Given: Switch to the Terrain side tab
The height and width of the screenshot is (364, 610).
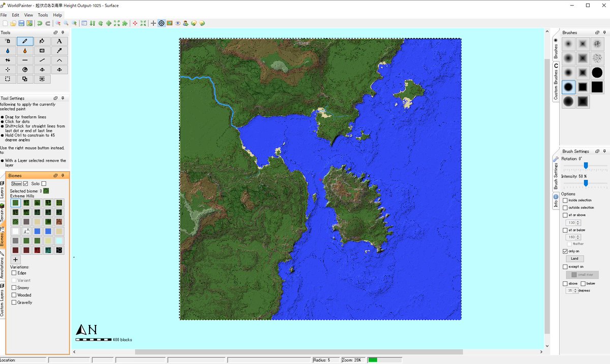Looking at the screenshot, I should click(2, 213).
